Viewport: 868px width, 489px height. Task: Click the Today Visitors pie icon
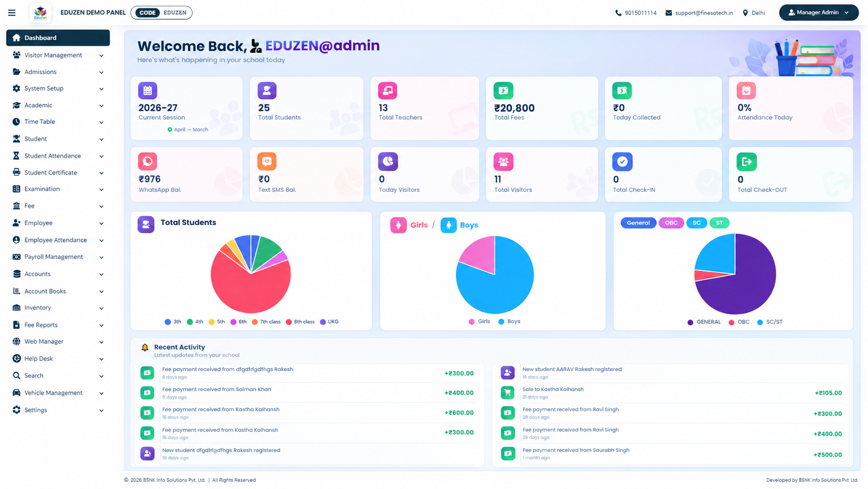(x=388, y=162)
